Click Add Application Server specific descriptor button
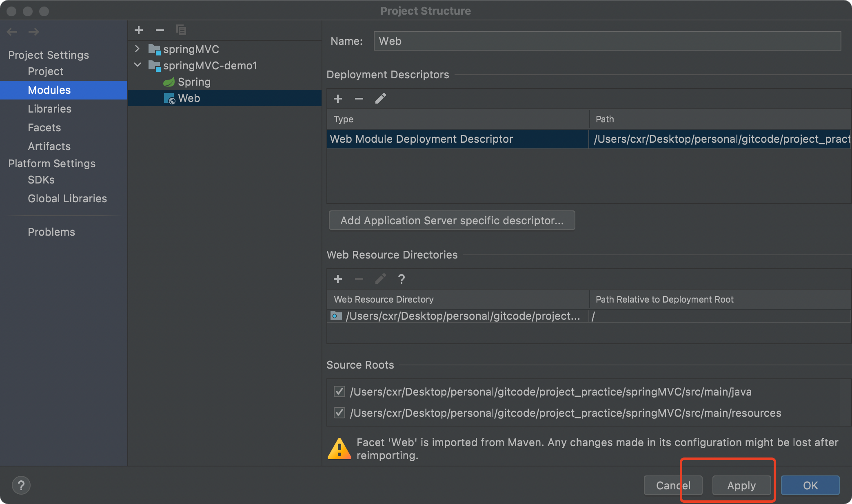This screenshot has width=852, height=504. point(452,221)
